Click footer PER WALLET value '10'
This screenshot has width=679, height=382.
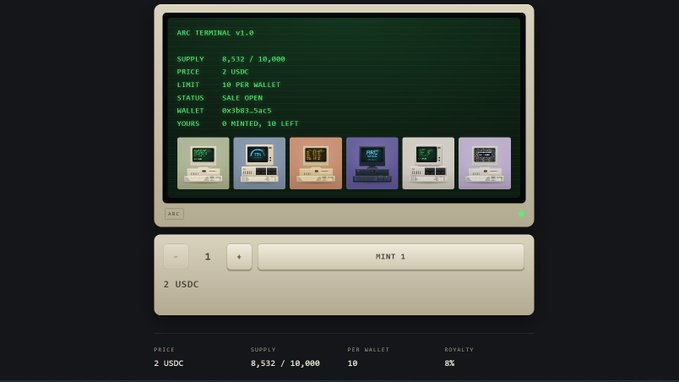click(x=352, y=363)
